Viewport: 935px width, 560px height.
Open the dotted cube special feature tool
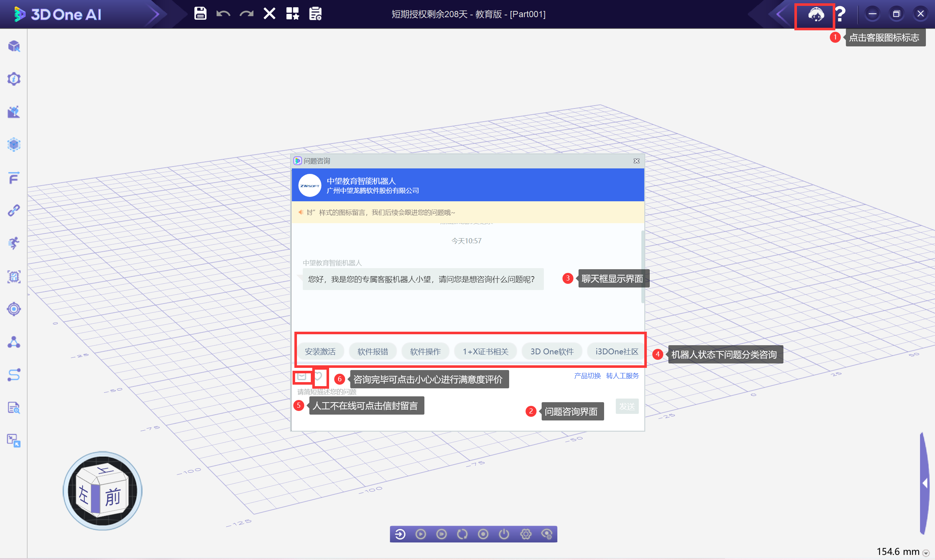coord(14,145)
